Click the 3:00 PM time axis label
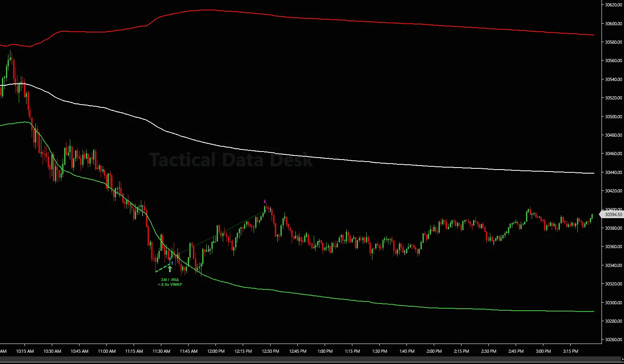The image size is (624, 364). pos(543,351)
